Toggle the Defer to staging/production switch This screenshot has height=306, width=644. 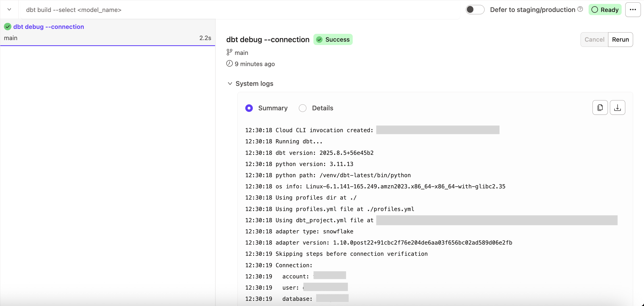(x=474, y=9)
